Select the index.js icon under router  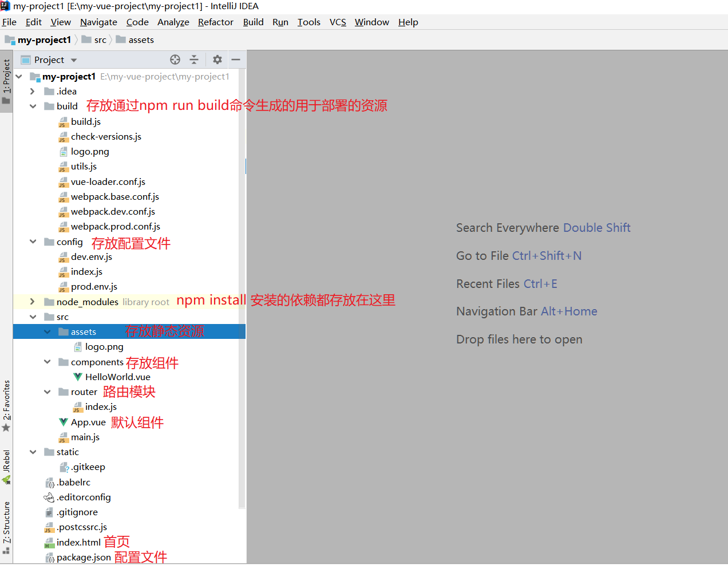[x=78, y=407]
